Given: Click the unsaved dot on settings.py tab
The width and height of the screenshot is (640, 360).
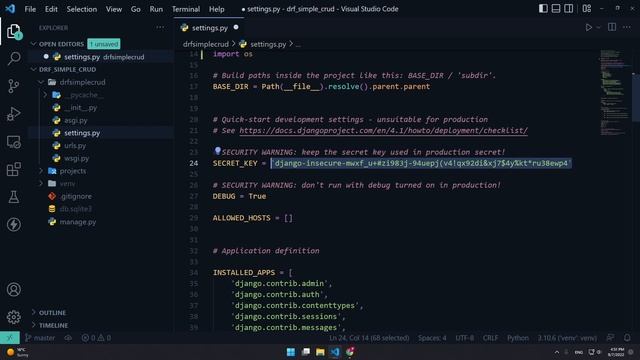Looking at the screenshot, I should pos(236,27).
